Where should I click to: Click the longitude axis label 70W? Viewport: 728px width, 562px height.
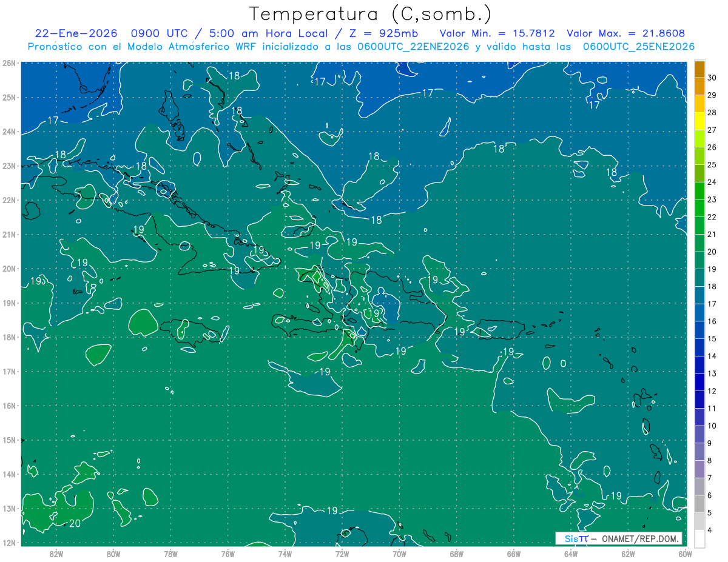399,554
